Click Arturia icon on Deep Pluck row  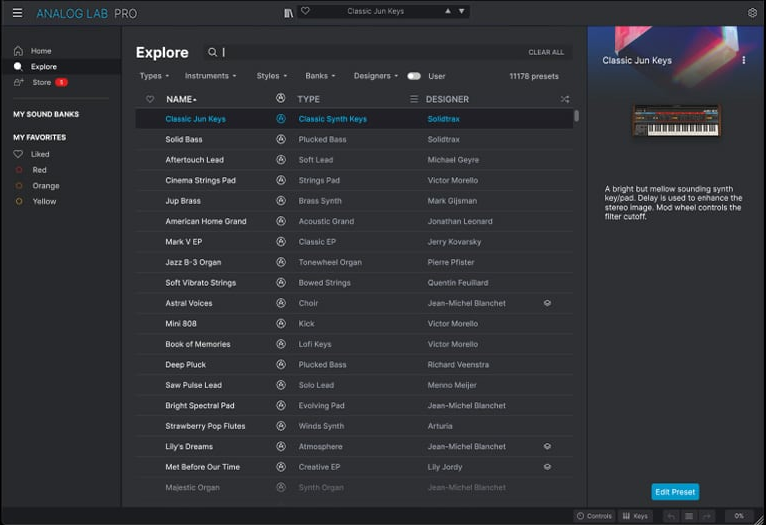click(281, 365)
